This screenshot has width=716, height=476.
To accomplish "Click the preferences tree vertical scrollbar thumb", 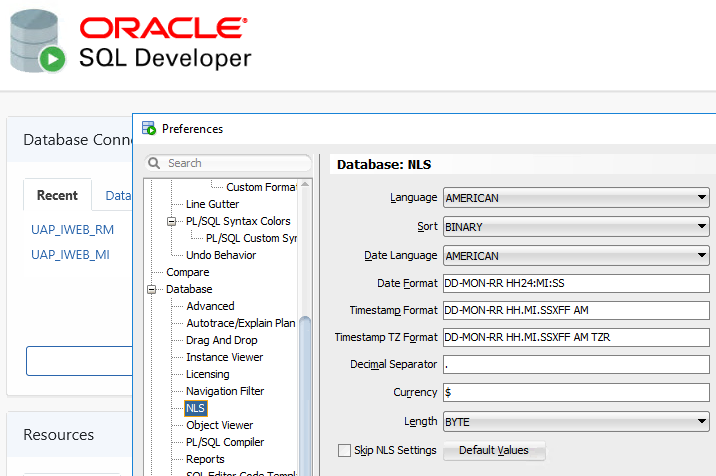I will click(x=305, y=395).
